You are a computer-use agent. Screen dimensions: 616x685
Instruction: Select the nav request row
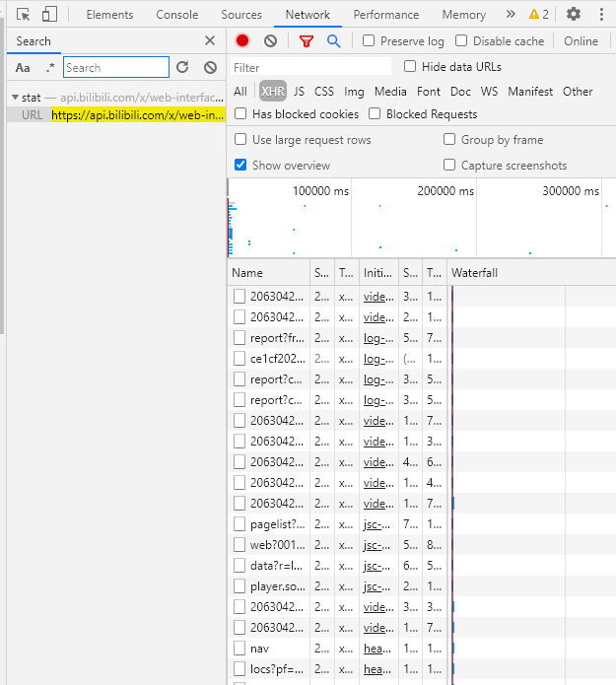tap(422, 649)
